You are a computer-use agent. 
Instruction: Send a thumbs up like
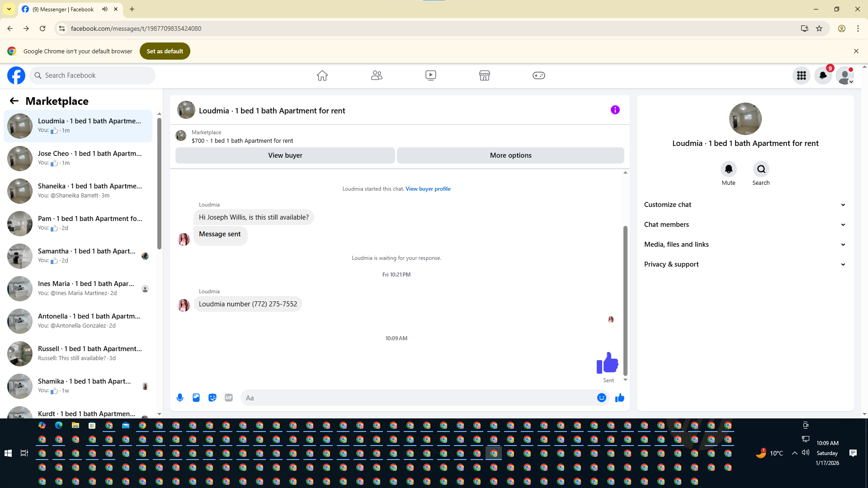coord(620,398)
